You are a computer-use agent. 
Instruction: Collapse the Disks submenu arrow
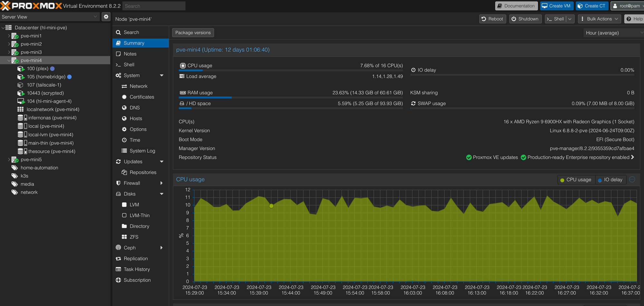tap(162, 194)
